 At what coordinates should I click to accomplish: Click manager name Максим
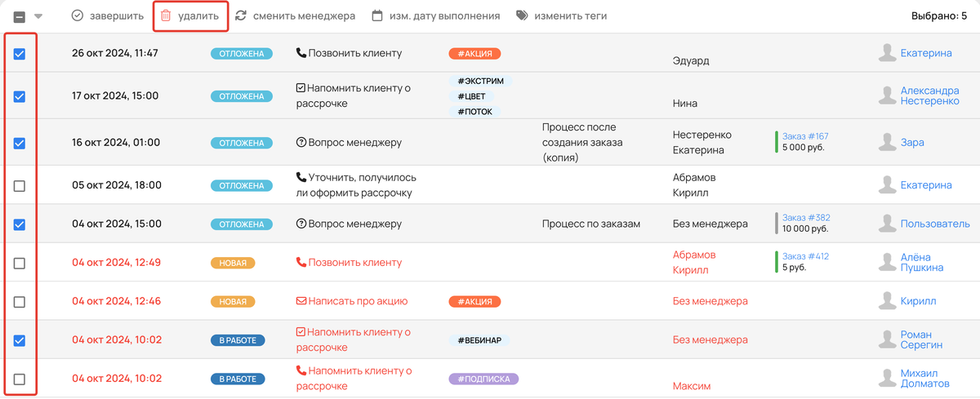[692, 386]
